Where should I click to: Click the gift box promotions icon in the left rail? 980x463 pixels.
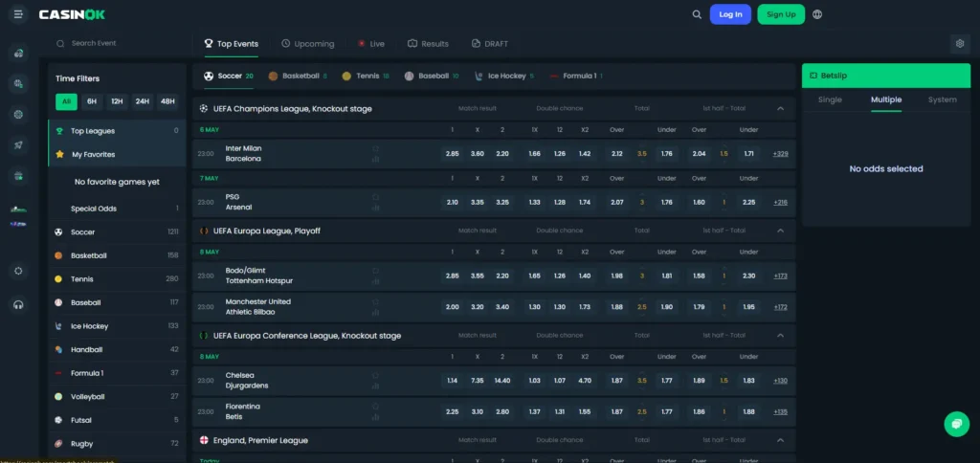point(18,176)
